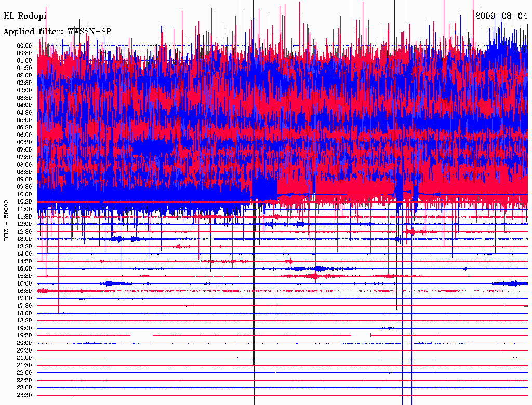Click the 2009-08-04 date label

[501, 16]
